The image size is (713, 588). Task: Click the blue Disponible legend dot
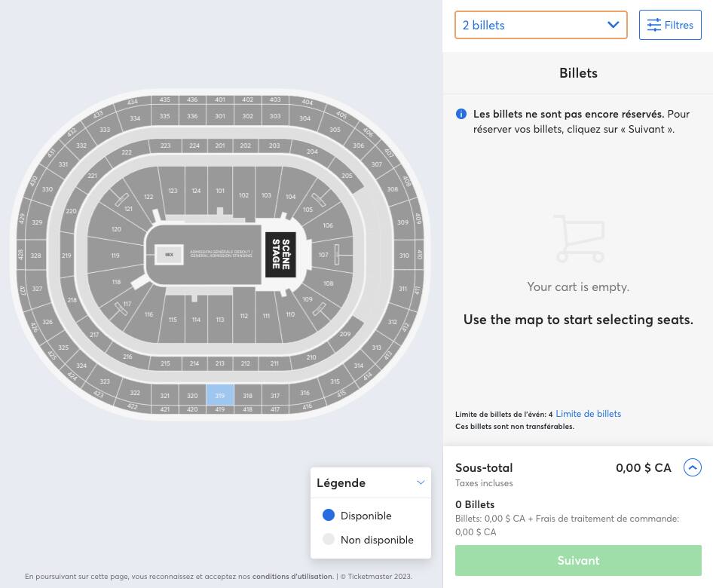[x=328, y=516]
